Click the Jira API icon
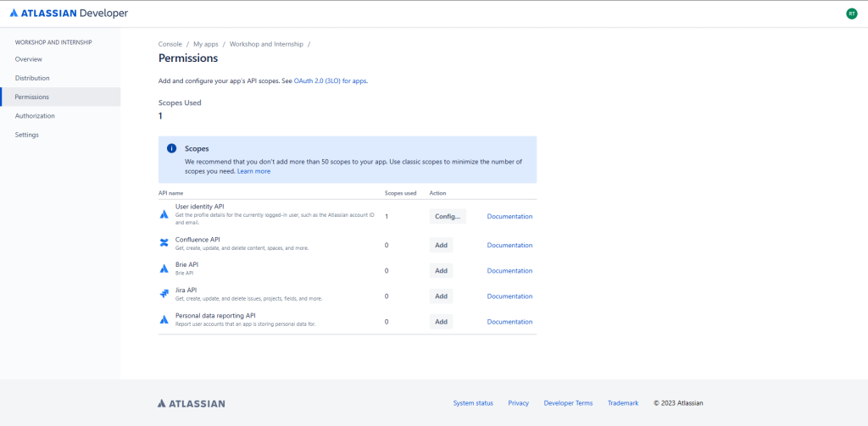This screenshot has height=426, width=868. (164, 294)
